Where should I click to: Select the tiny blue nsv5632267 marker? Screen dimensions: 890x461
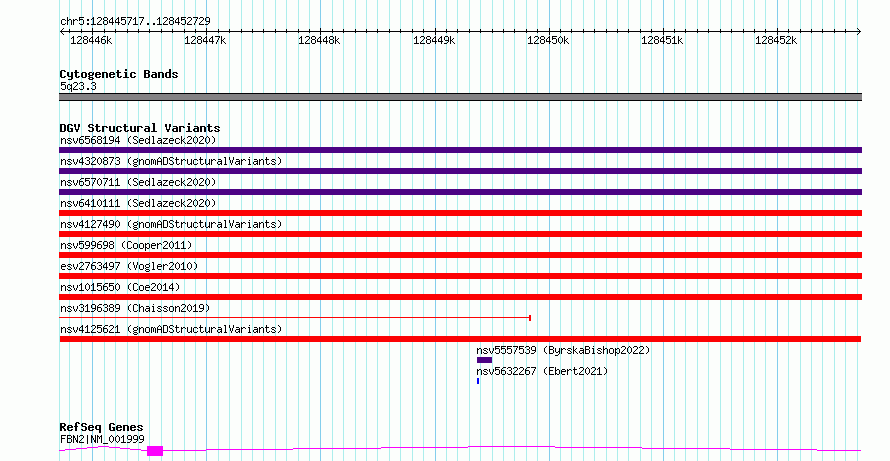[478, 381]
